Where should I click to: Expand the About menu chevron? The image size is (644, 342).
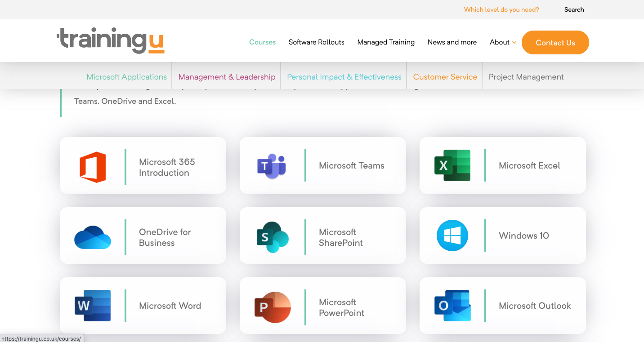[514, 42]
